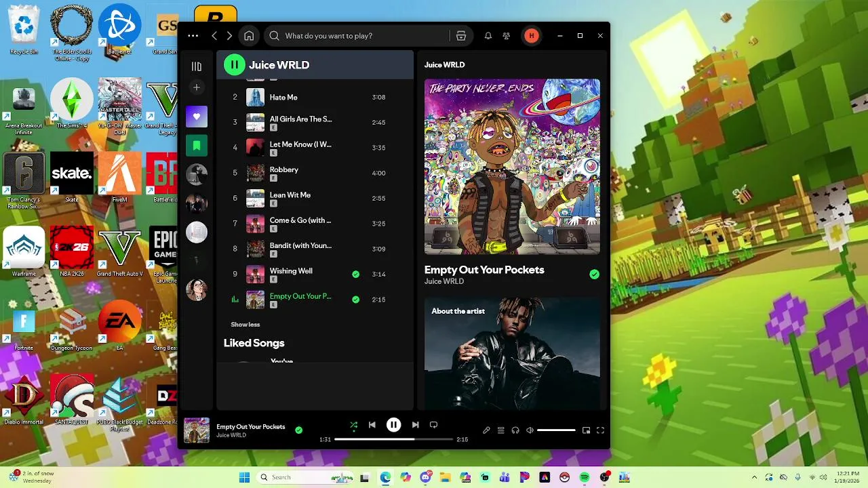This screenshot has height=488, width=868.
Task: Toggle the Queue view icon
Action: point(500,430)
